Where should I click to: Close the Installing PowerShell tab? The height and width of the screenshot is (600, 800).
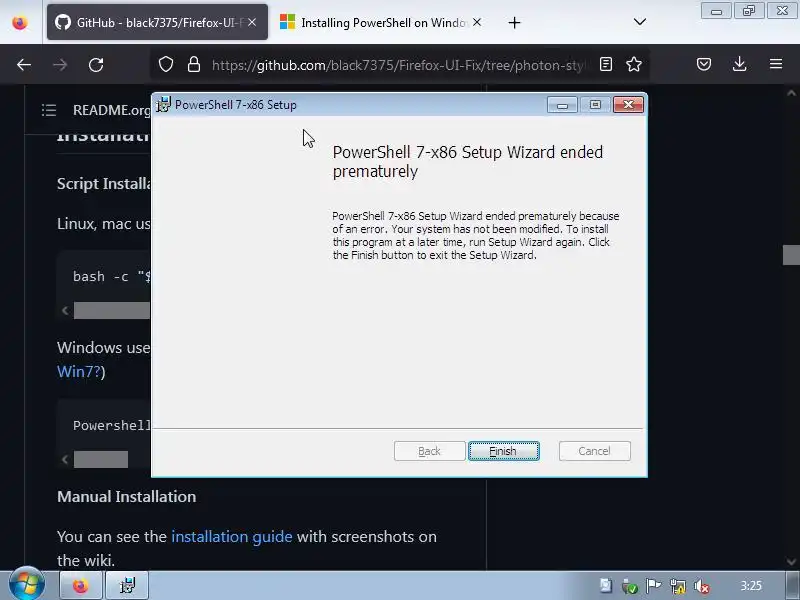(x=477, y=22)
